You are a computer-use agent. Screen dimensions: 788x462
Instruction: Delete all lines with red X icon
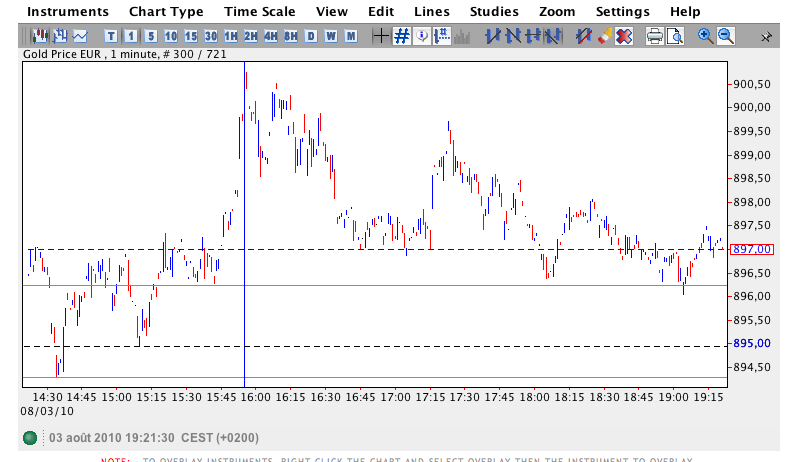point(624,37)
